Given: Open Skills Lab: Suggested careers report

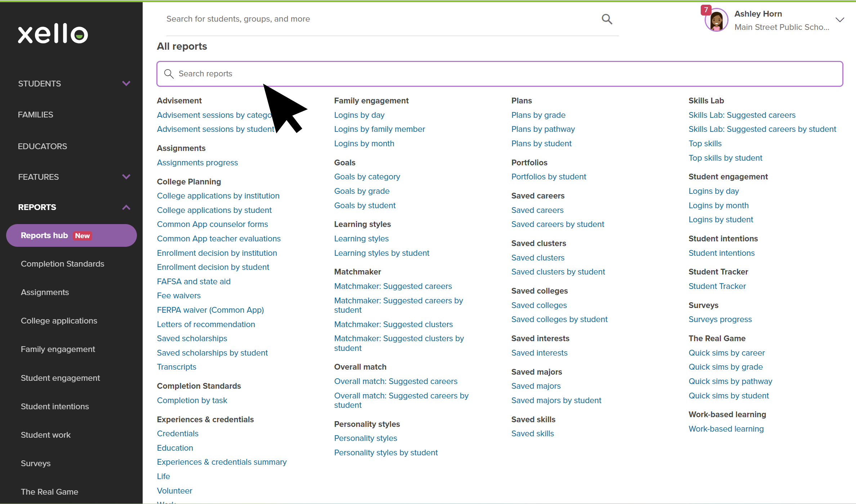Looking at the screenshot, I should click(x=742, y=115).
